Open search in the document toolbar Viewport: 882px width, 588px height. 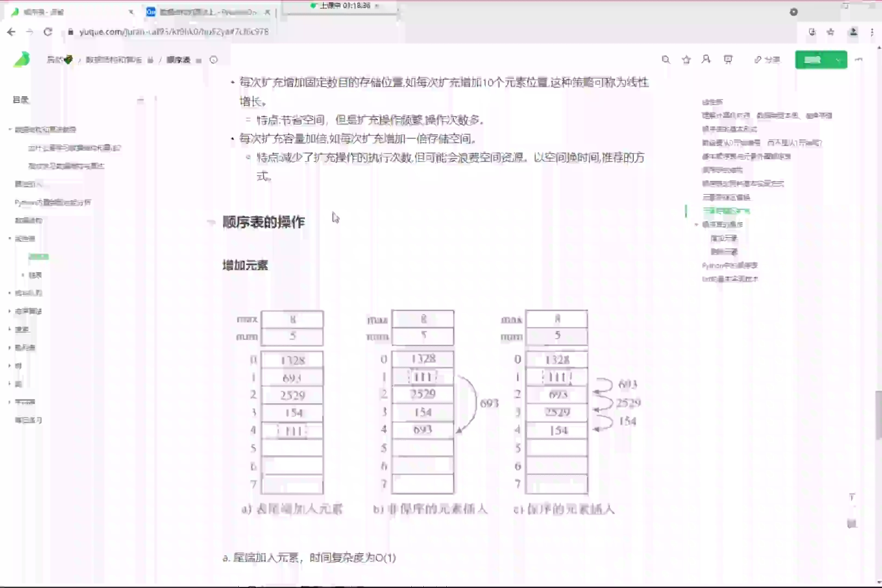pos(666,60)
